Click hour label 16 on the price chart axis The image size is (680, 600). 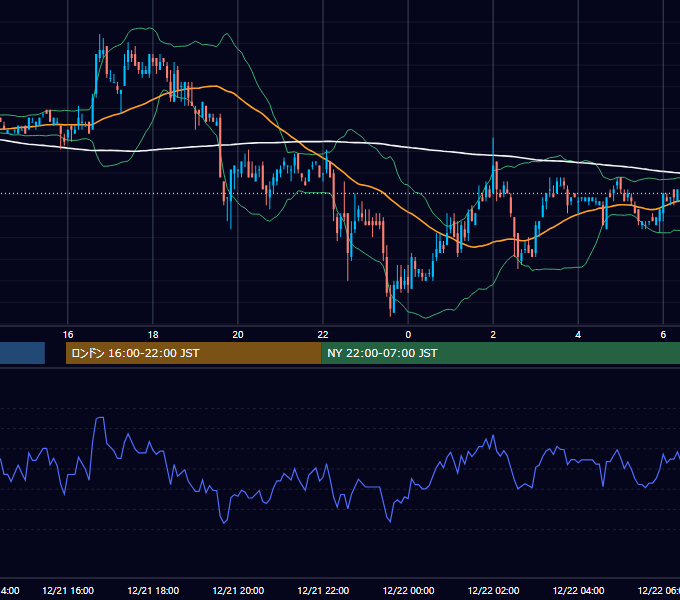point(68,335)
